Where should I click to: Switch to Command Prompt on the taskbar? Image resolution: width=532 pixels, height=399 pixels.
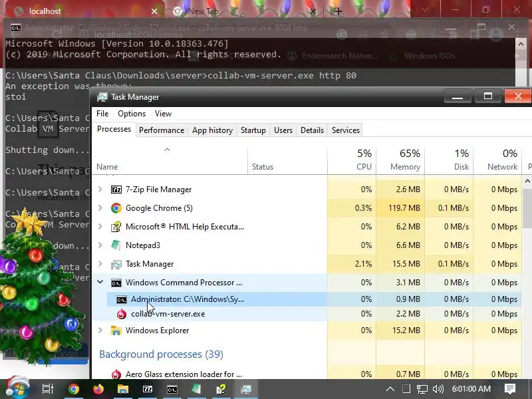click(x=172, y=389)
